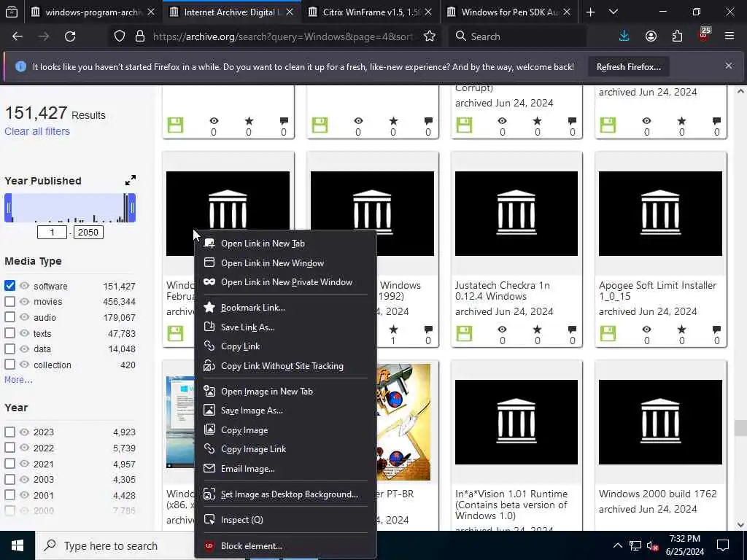Click views eye icon on Apogee Soft Limit card
Image resolution: width=747 pixels, height=560 pixels.
[x=646, y=329]
